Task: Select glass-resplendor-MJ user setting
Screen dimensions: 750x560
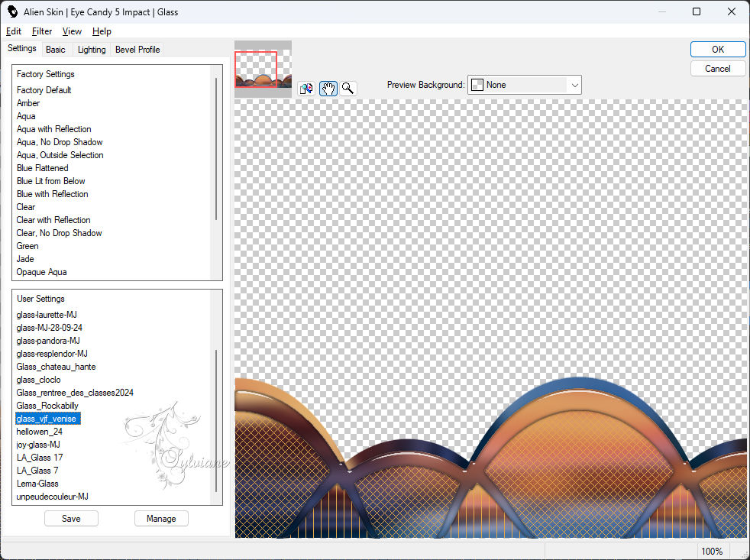Action: click(52, 353)
